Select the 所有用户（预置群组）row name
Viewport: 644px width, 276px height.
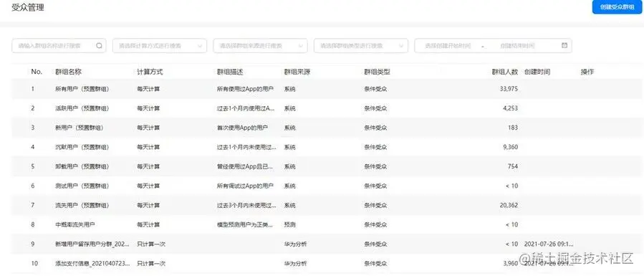click(x=82, y=89)
